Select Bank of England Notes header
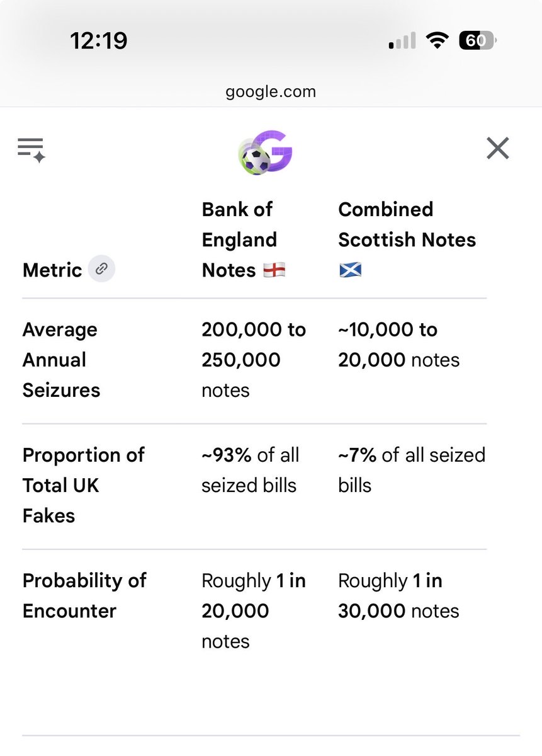This screenshot has height=756, width=542. point(244,239)
